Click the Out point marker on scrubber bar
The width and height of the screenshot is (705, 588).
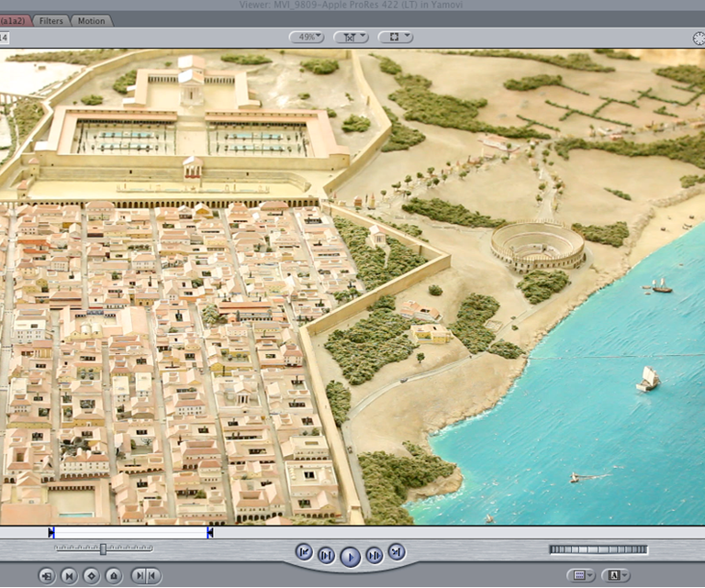210,532
